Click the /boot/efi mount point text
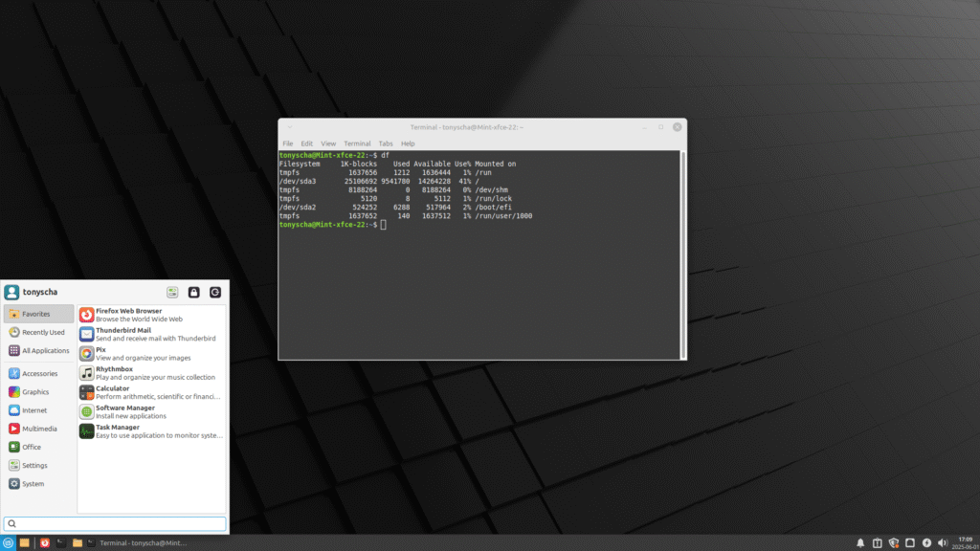This screenshot has height=551, width=980. 493,208
